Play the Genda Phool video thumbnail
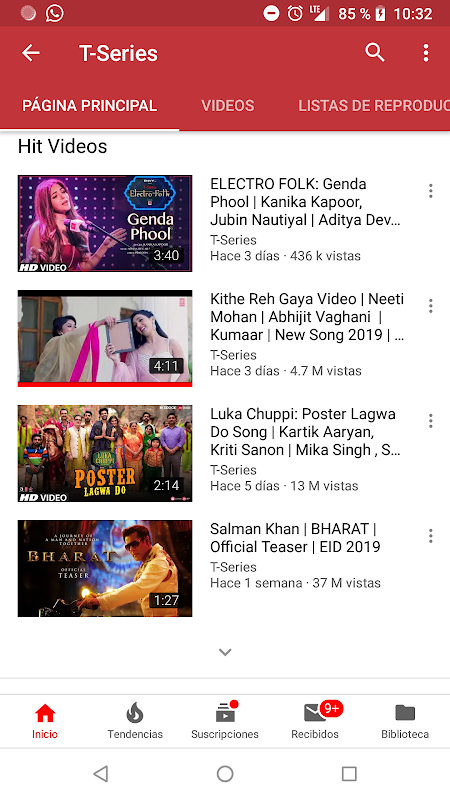 pyautogui.click(x=105, y=223)
